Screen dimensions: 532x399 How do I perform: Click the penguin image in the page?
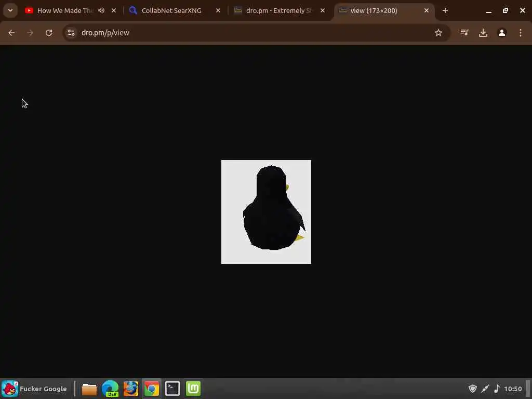tap(266, 212)
